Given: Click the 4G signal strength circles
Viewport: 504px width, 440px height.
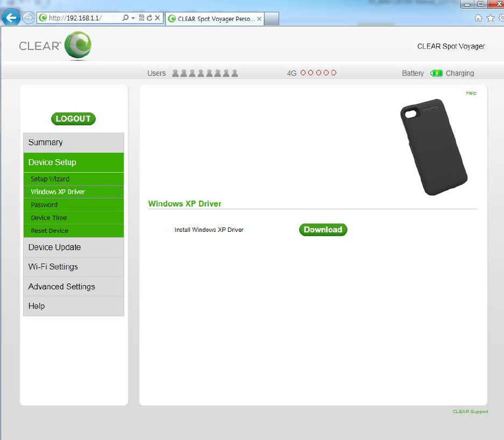Looking at the screenshot, I should click(x=318, y=73).
